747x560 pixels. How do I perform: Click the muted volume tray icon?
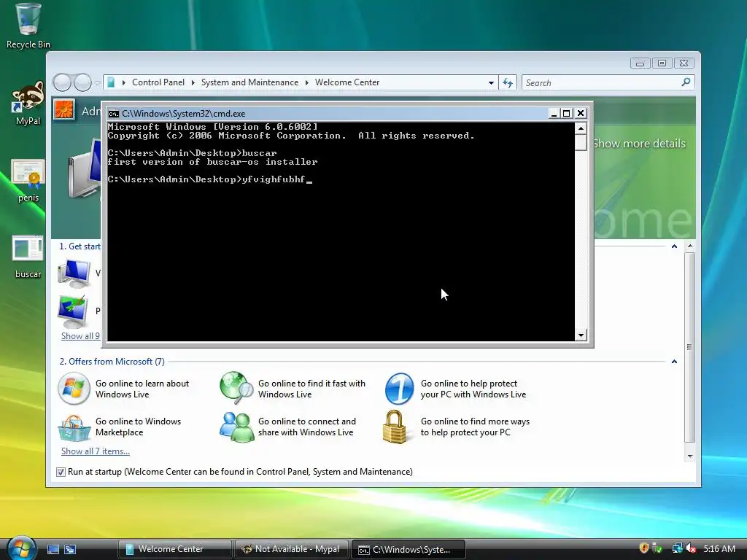click(x=691, y=548)
